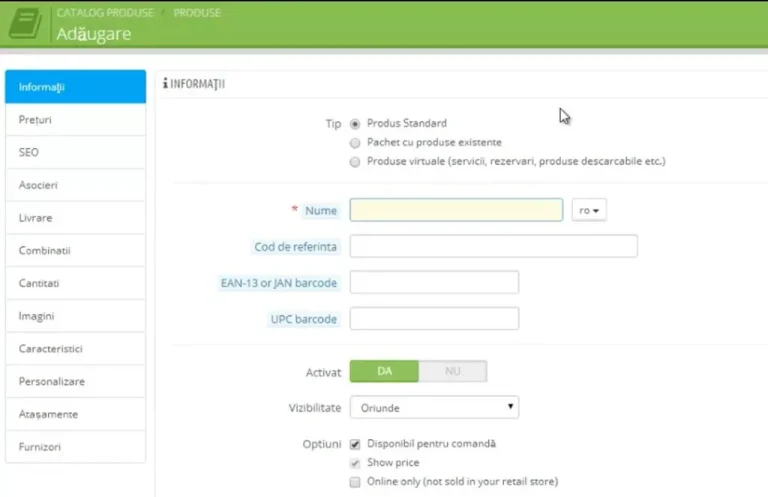Enable Online only checkbox

355,482
